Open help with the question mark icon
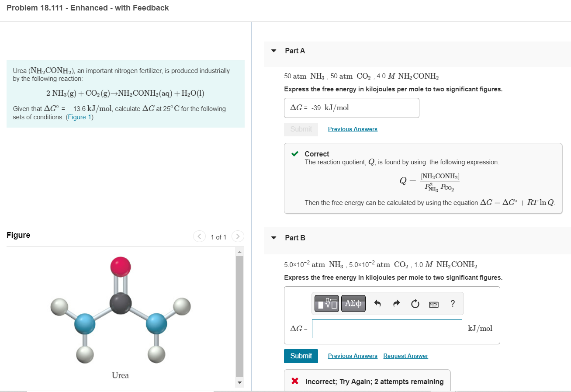The height and width of the screenshot is (392, 571). pos(453,303)
